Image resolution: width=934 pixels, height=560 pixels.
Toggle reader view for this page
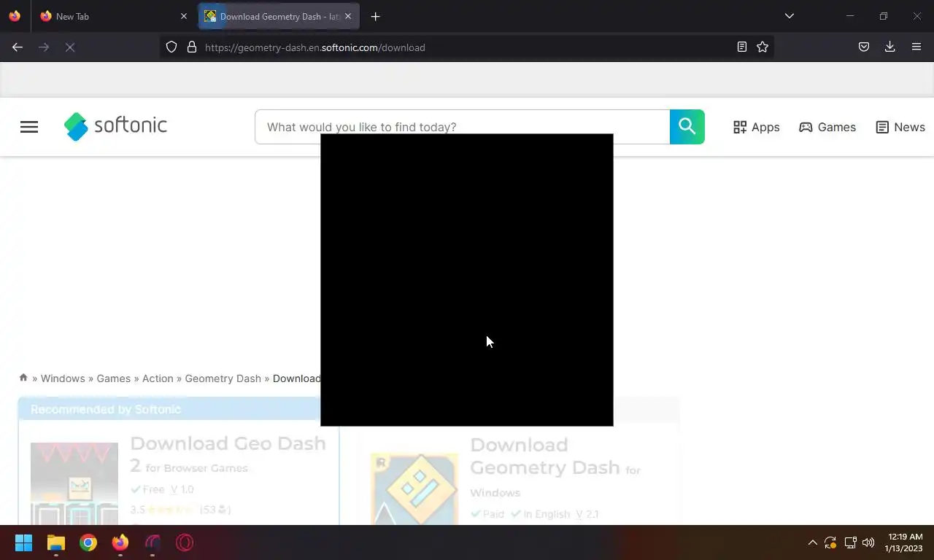click(x=742, y=47)
